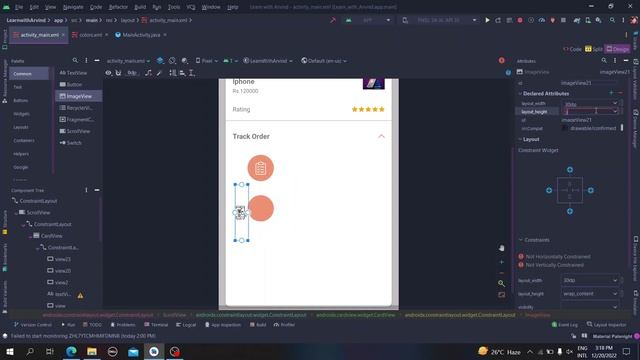Click the build hammer icon in top toolbar
Screen dimensions: 640x360
point(333,20)
